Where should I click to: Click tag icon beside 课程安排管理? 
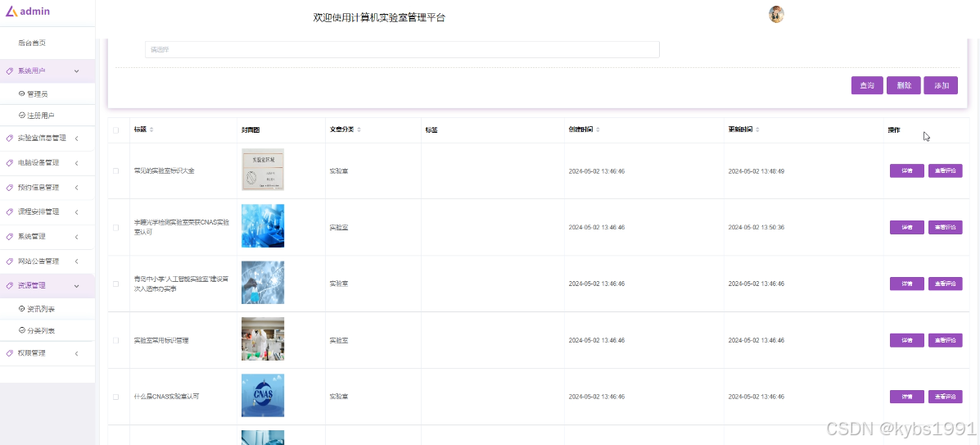click(9, 212)
